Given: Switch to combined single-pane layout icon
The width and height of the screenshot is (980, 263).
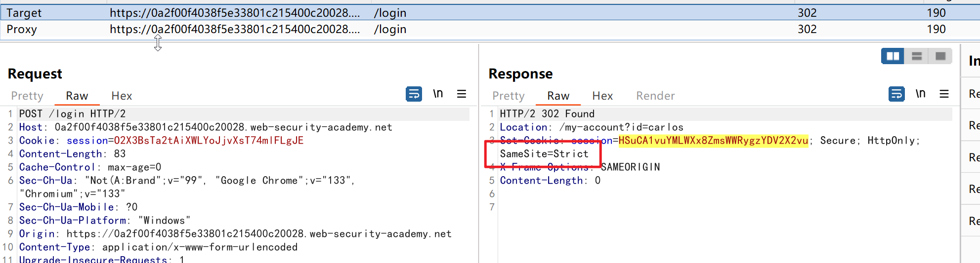Looking at the screenshot, I should coord(940,56).
